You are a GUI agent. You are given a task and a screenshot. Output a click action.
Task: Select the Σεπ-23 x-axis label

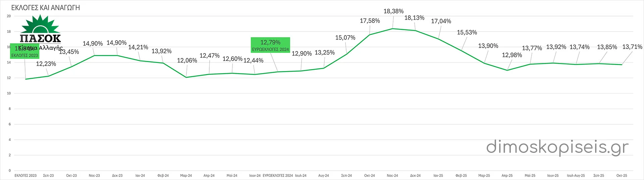[x=48, y=176]
